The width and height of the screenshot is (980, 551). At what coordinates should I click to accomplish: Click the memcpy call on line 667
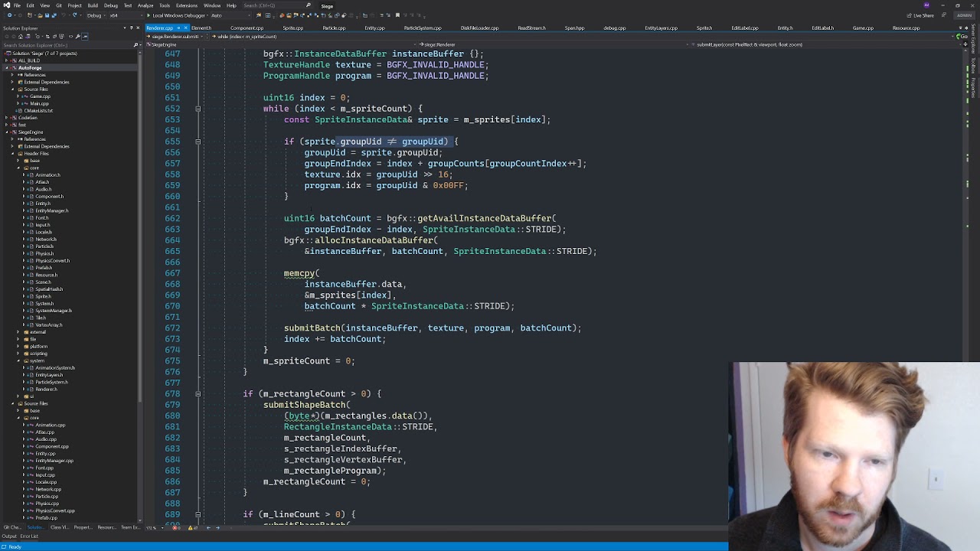point(299,273)
